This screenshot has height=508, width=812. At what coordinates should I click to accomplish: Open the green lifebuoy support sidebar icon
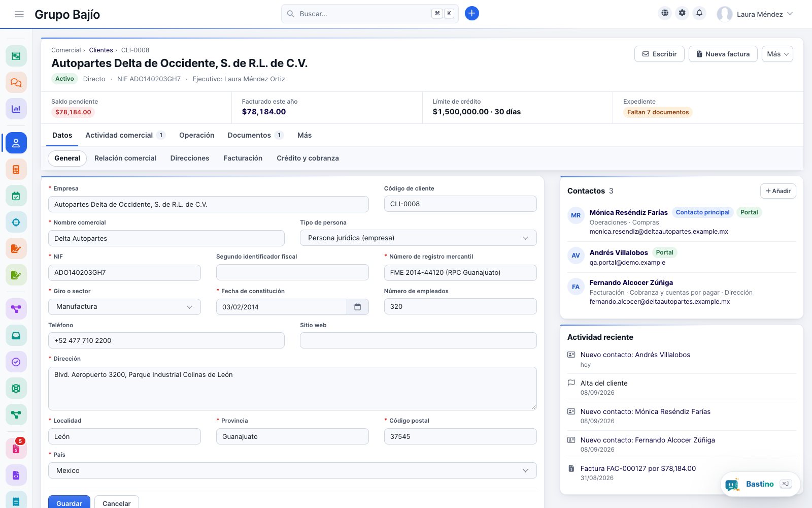pos(16,388)
